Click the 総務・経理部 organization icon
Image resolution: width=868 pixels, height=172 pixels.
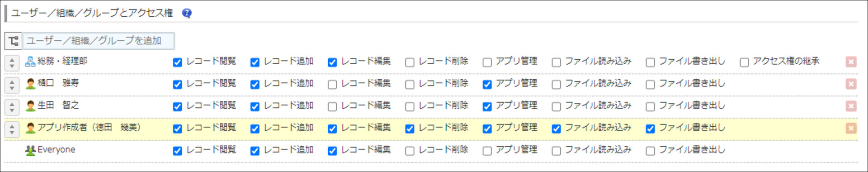pos(30,61)
